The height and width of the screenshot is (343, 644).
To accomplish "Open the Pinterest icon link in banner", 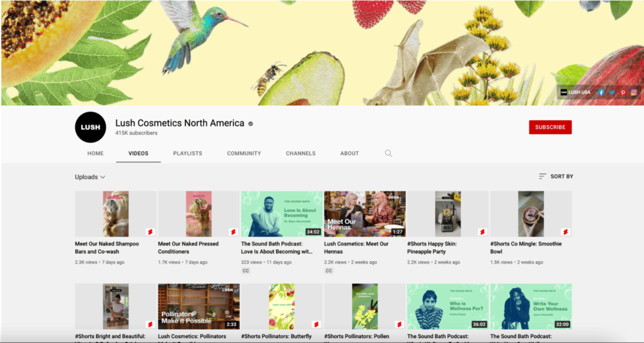I will click(623, 93).
